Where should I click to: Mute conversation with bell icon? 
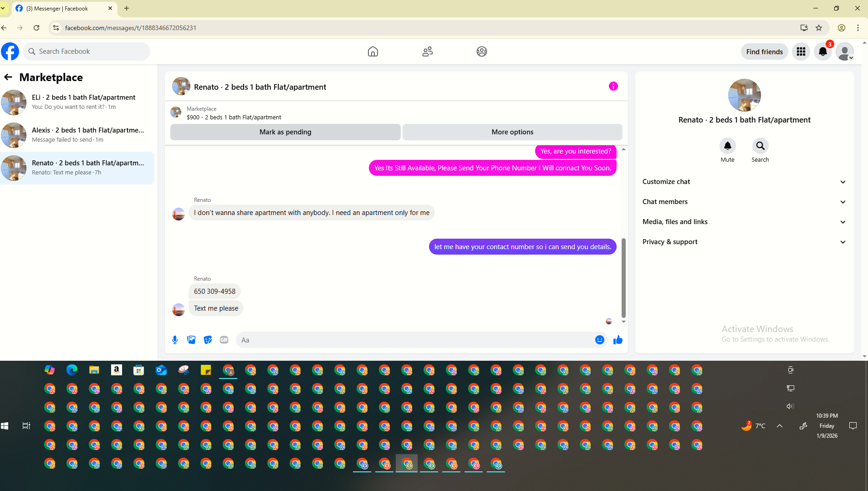tap(728, 146)
